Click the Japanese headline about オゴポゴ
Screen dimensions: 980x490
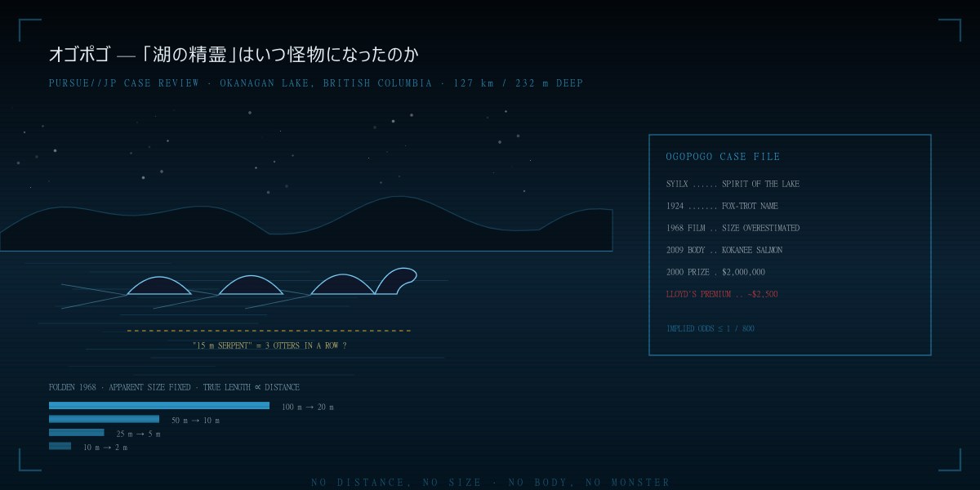click(x=234, y=55)
